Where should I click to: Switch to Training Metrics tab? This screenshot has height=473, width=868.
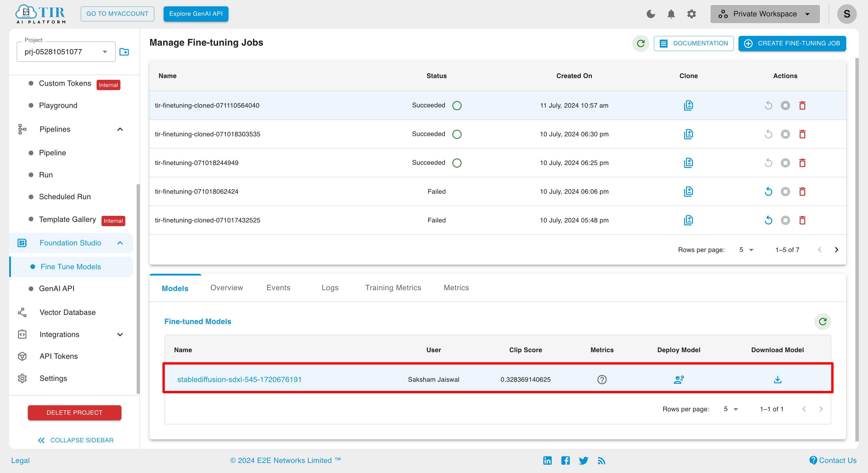click(x=393, y=287)
